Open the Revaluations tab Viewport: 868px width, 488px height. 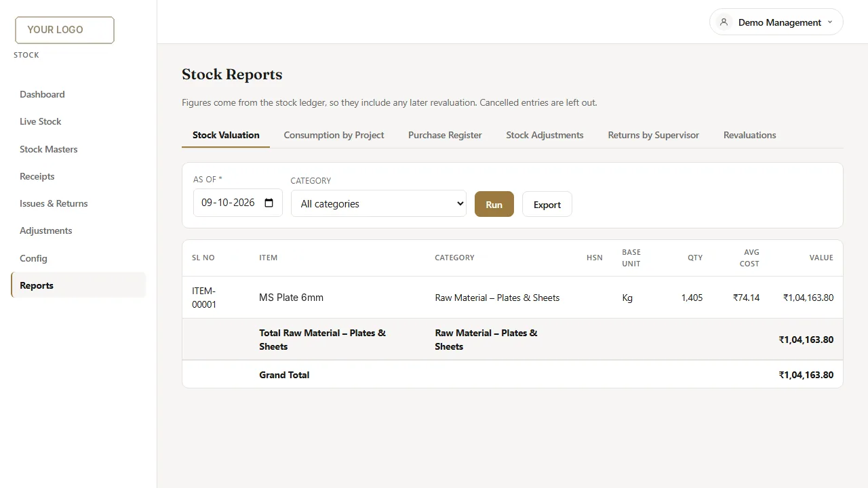click(x=749, y=135)
